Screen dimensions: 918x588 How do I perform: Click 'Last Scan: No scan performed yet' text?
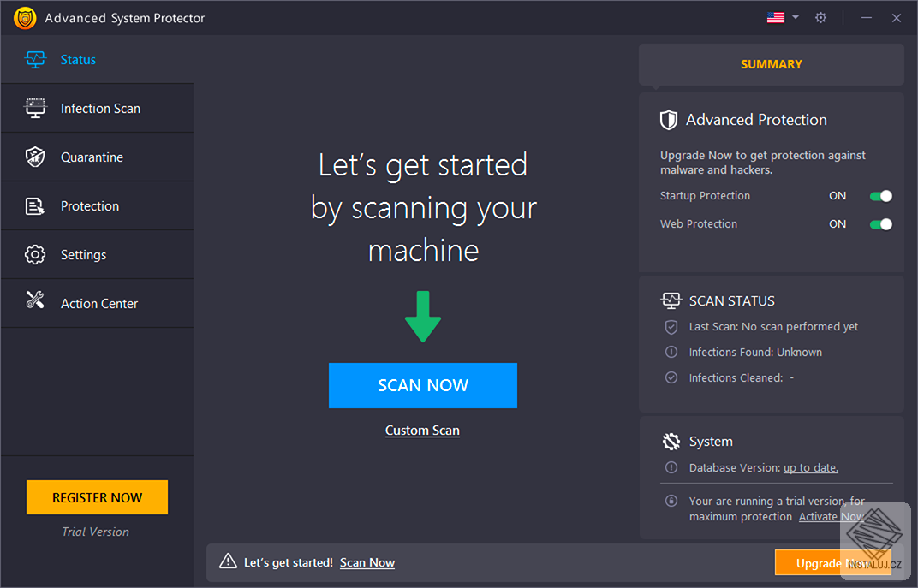773,326
